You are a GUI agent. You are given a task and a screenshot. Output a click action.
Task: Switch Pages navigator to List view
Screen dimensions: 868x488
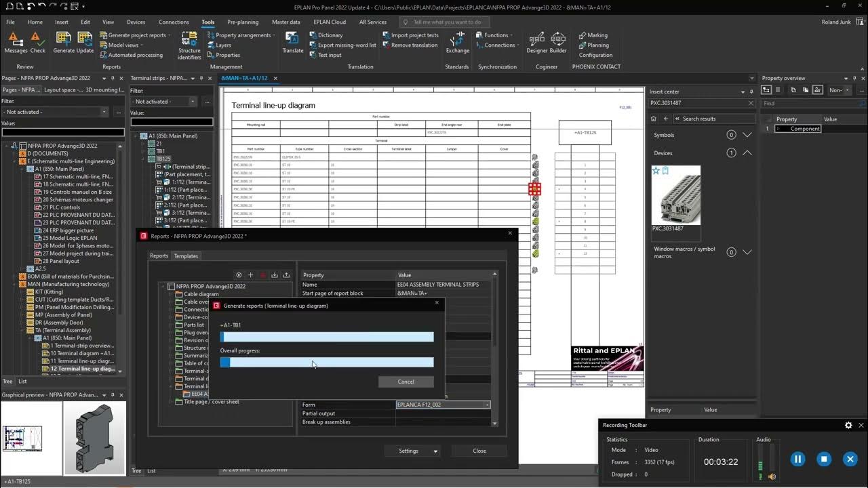22,382
